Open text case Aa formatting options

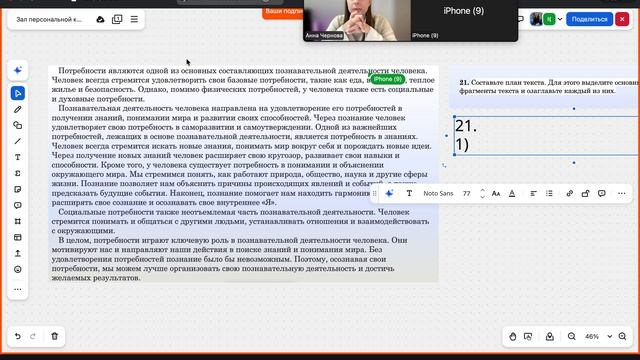coord(496,193)
